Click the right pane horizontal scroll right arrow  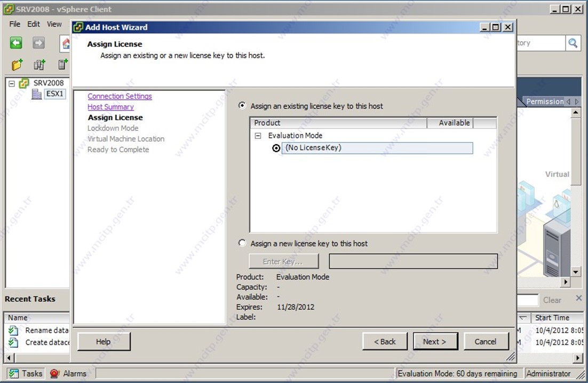pyautogui.click(x=566, y=282)
